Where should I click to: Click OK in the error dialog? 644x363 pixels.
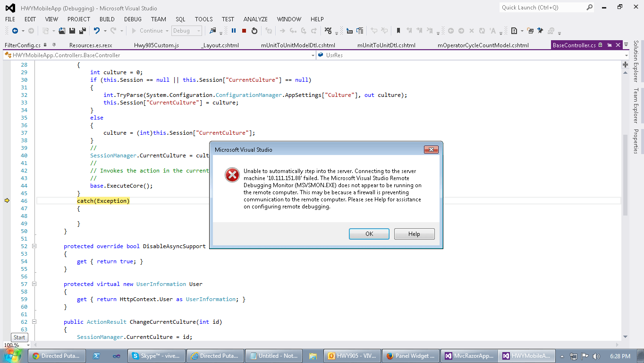[369, 234]
